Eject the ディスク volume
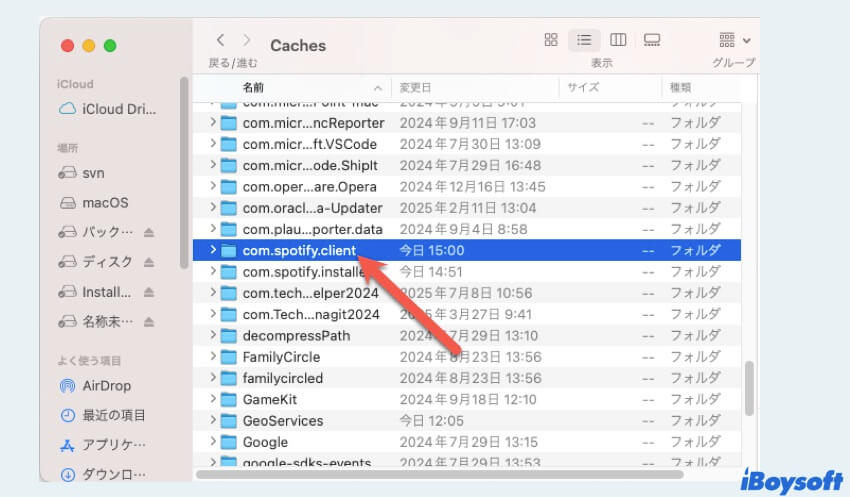Viewport: 850px width, 497px height. click(149, 262)
